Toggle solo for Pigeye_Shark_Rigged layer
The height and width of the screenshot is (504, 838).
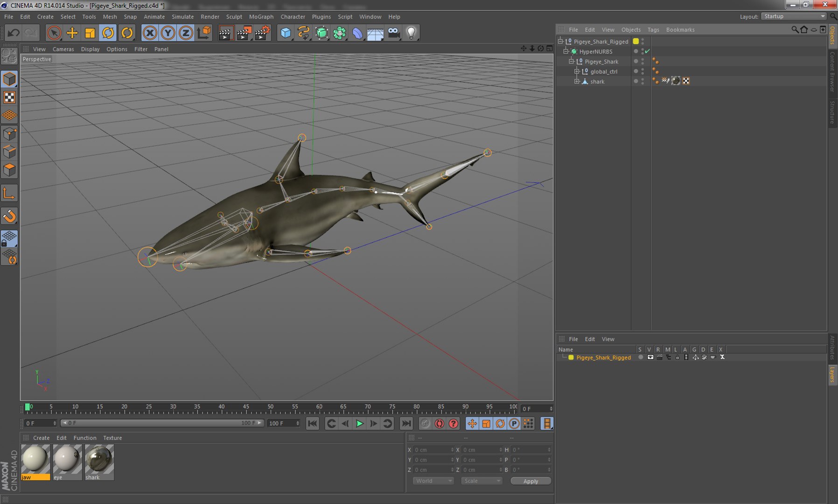point(641,357)
